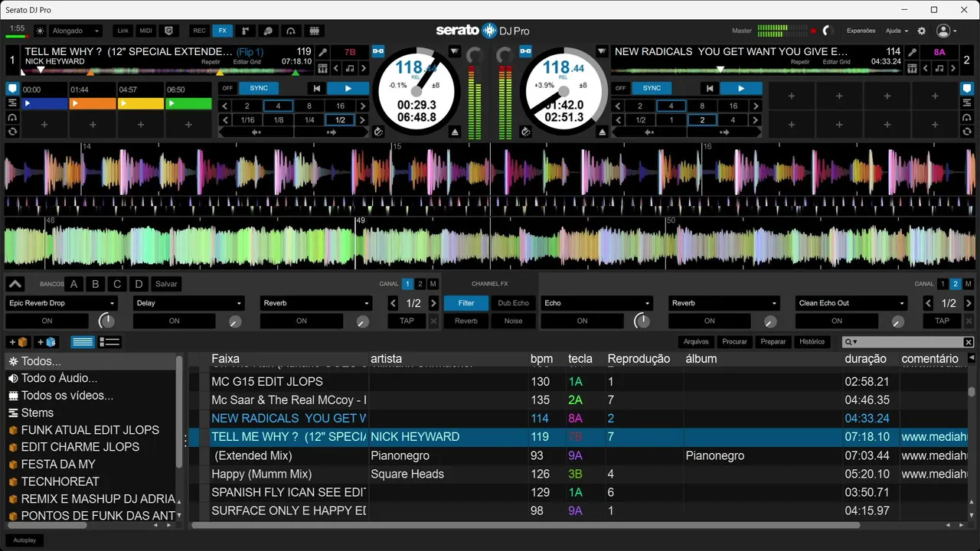Play deck 1 track
Viewport: 980px width, 551px height.
(x=348, y=88)
